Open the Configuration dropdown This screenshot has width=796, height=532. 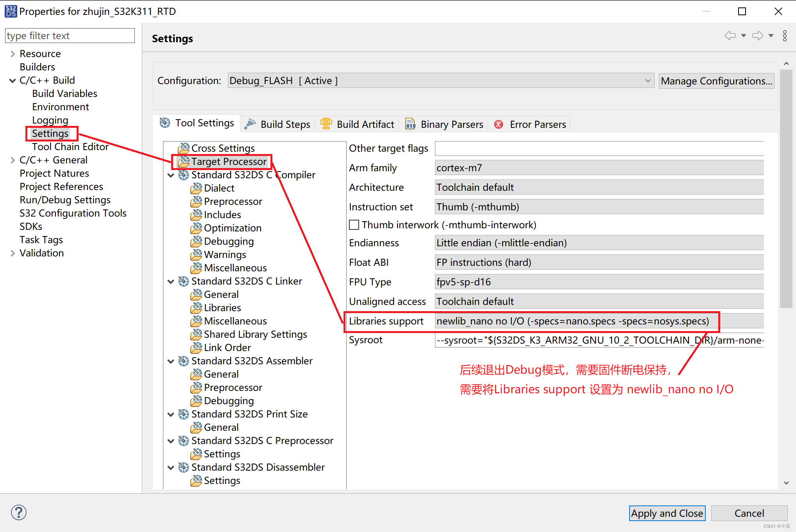648,81
